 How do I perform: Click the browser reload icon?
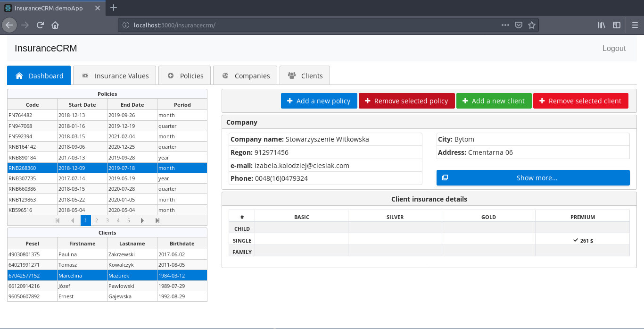40,25
